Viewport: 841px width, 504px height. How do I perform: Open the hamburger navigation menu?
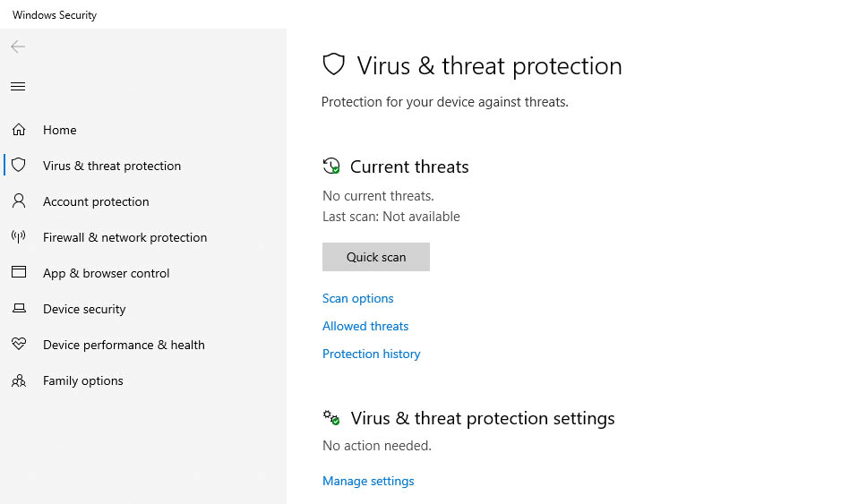(18, 87)
